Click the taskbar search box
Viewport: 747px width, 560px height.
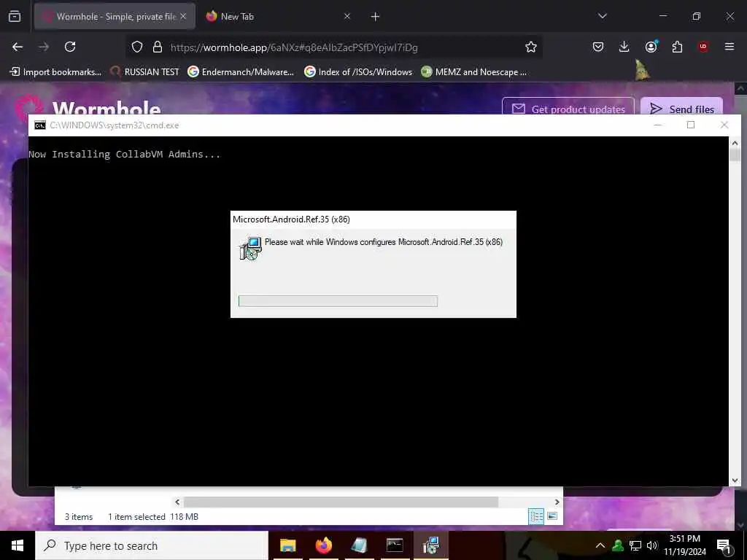click(152, 545)
